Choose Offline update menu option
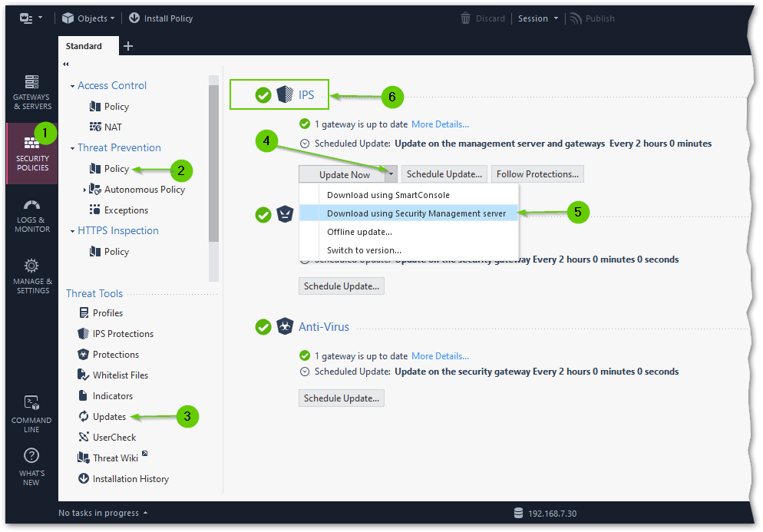The height and width of the screenshot is (532, 763). click(408, 232)
